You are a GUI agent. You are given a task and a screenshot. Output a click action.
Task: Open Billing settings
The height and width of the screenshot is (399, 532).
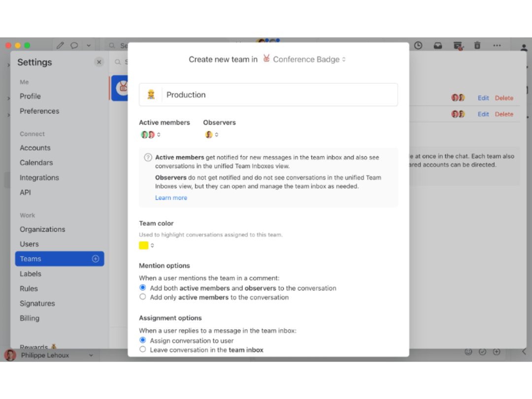(30, 318)
